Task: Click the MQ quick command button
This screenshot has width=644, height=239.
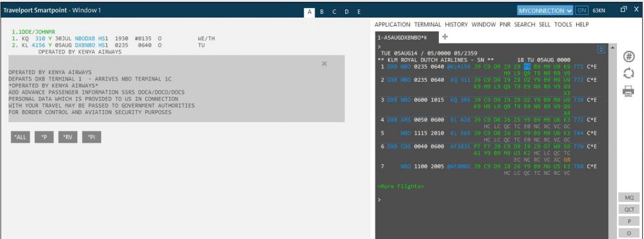Action: pos(629,197)
